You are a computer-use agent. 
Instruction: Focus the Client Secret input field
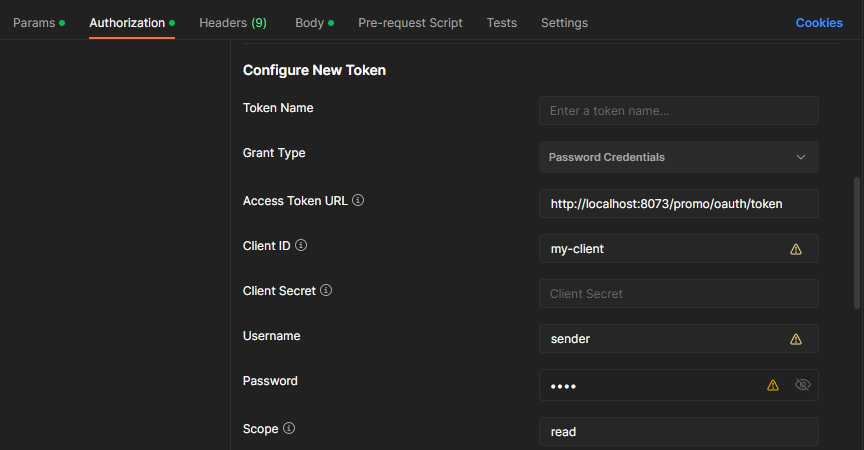(678, 294)
